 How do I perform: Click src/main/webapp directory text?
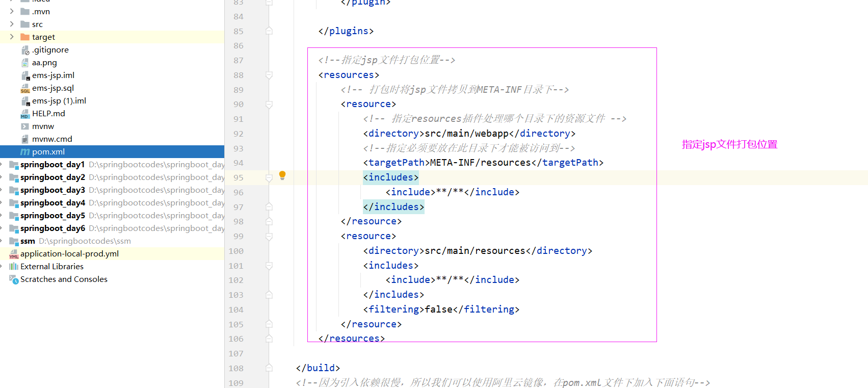(x=467, y=134)
